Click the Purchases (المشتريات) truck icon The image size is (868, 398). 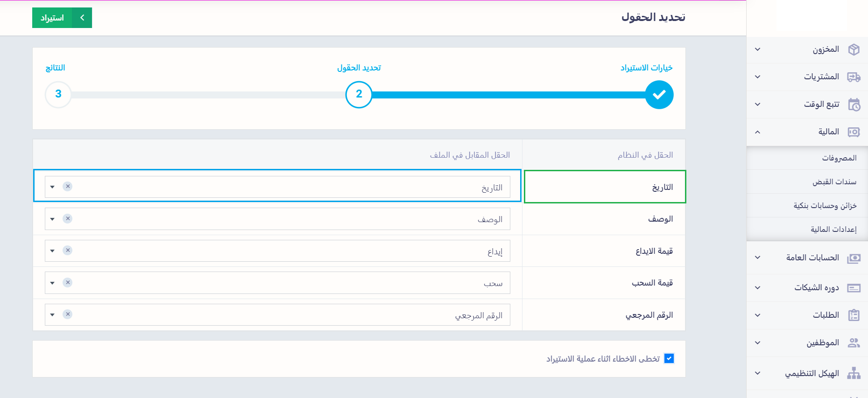(x=854, y=77)
